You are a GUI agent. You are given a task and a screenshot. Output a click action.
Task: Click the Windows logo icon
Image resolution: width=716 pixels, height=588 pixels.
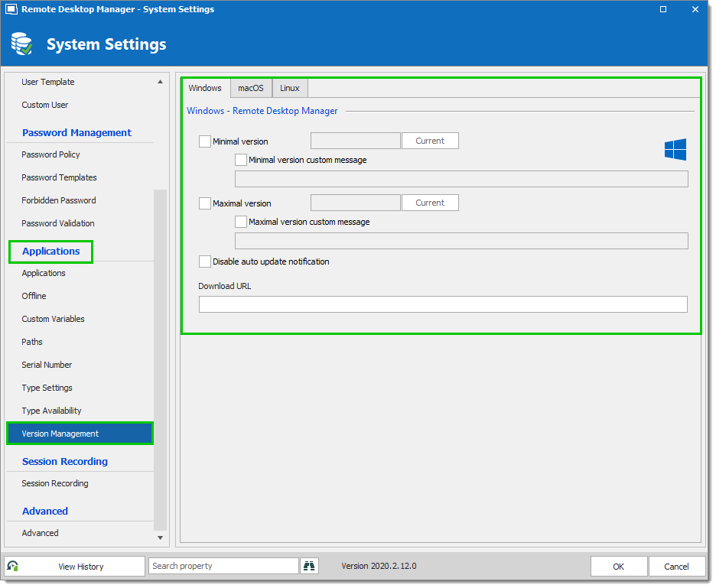point(675,149)
